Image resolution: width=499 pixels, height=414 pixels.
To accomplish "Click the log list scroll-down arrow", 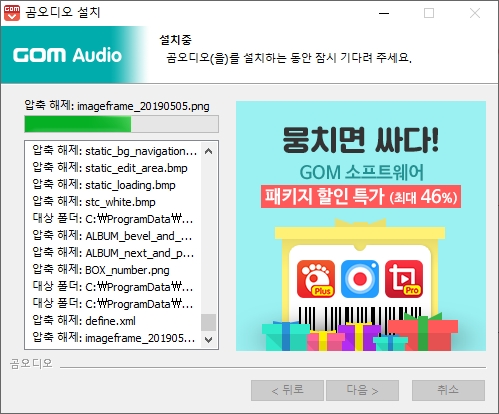I will (x=209, y=340).
